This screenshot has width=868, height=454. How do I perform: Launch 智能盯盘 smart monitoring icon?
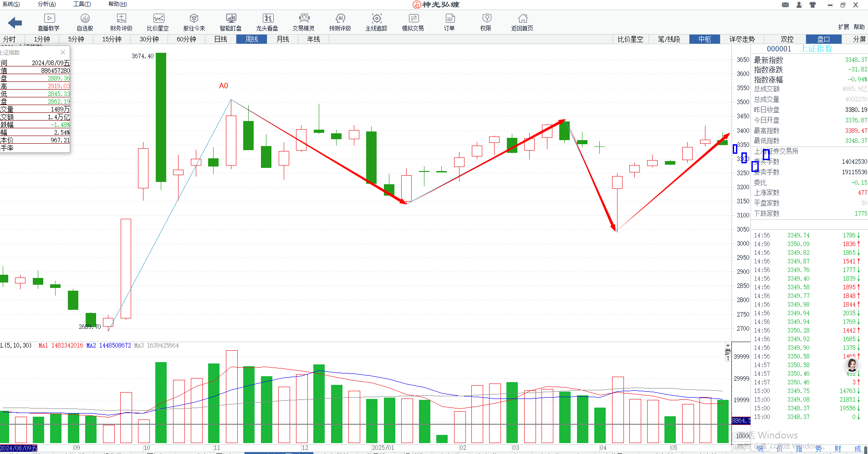tap(231, 22)
